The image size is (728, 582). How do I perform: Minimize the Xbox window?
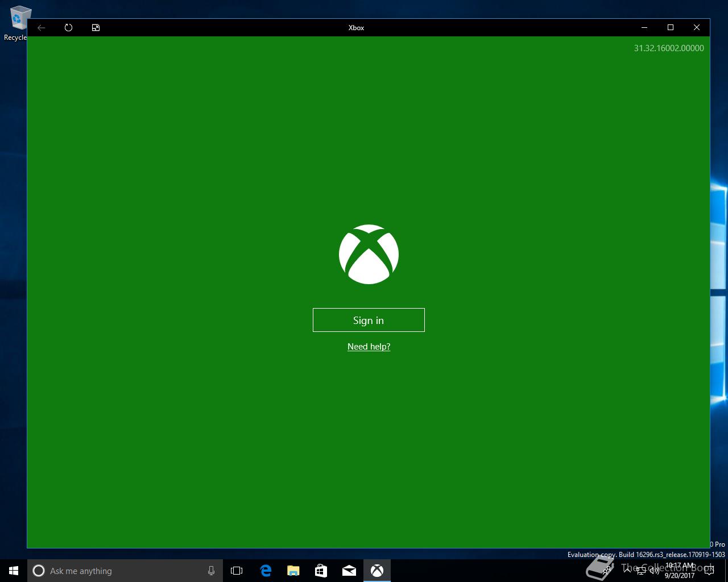coord(644,27)
